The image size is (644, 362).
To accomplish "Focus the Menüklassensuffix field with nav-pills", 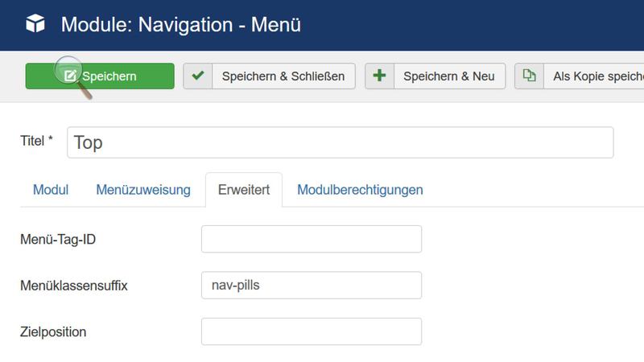I will [x=311, y=285].
